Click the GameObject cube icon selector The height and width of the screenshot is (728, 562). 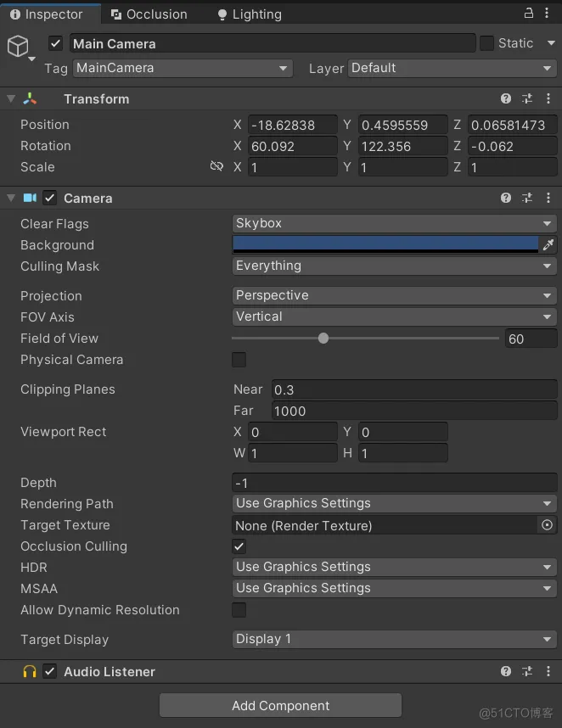coord(19,47)
